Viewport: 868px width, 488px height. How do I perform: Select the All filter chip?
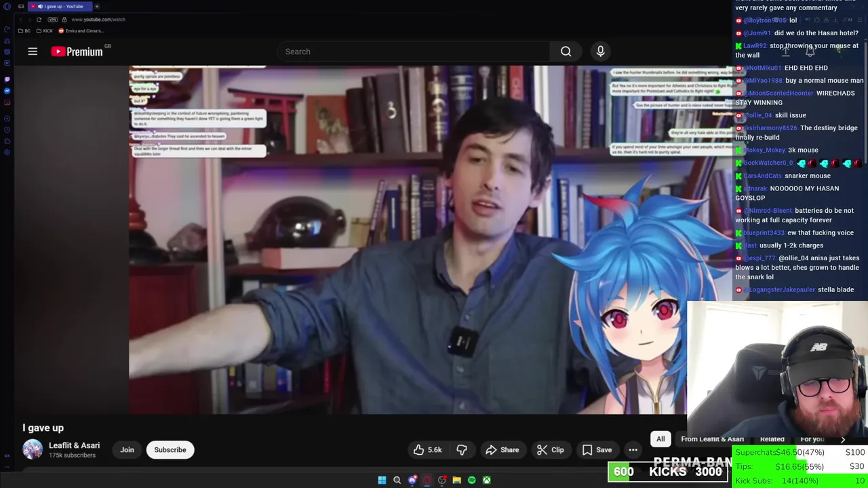pos(660,439)
